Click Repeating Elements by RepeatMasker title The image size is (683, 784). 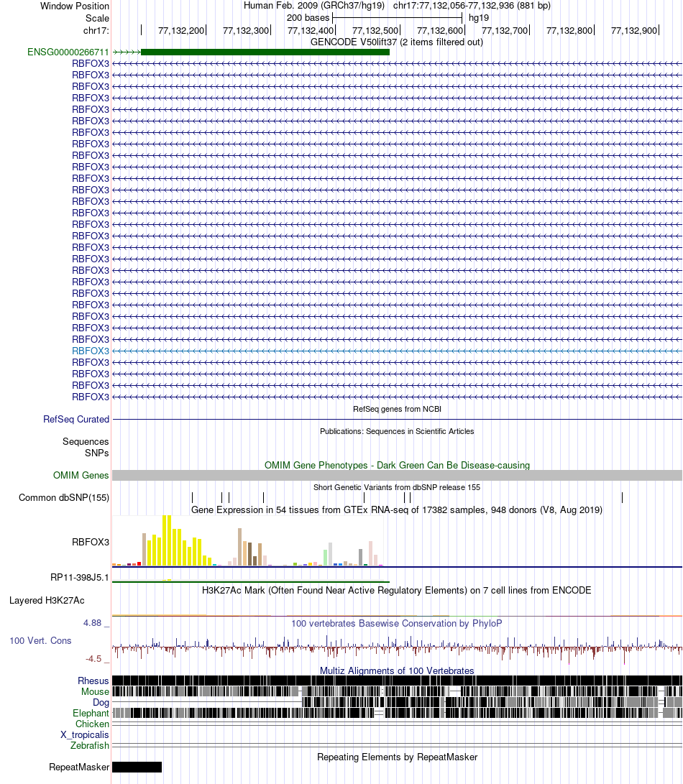click(397, 757)
